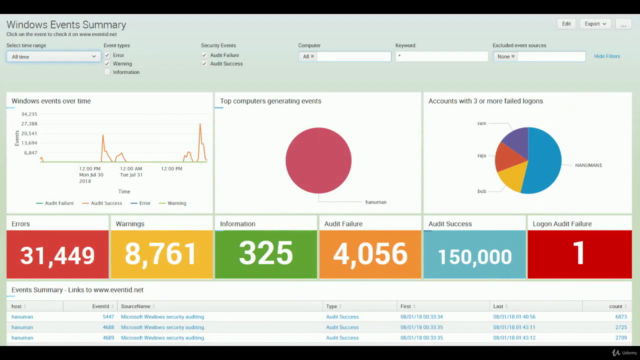The width and height of the screenshot is (640, 360).
Task: Click First time 08/01/18 00:33:34
Action: pos(422,317)
